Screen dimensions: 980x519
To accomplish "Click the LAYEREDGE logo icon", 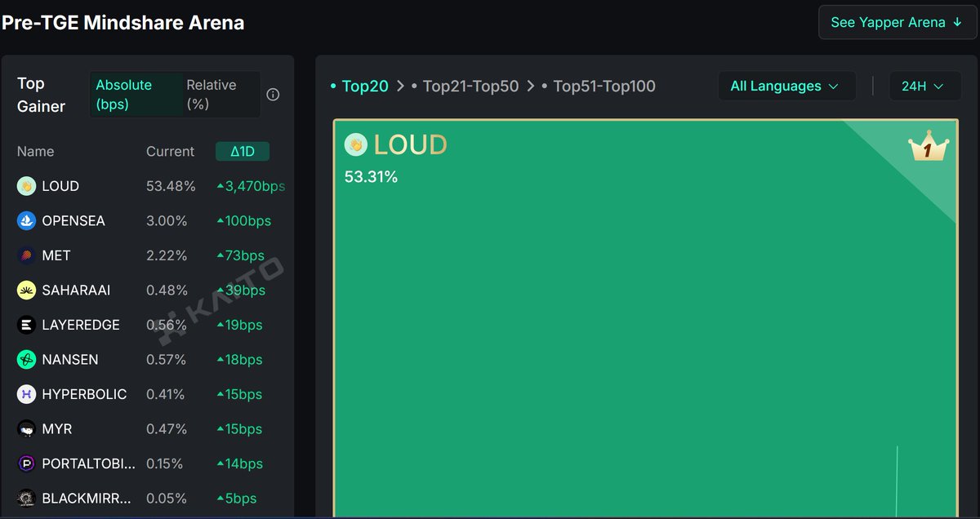I will coord(26,325).
